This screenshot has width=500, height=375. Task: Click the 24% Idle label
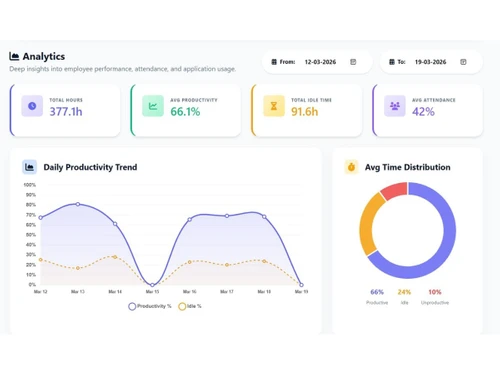(404, 292)
